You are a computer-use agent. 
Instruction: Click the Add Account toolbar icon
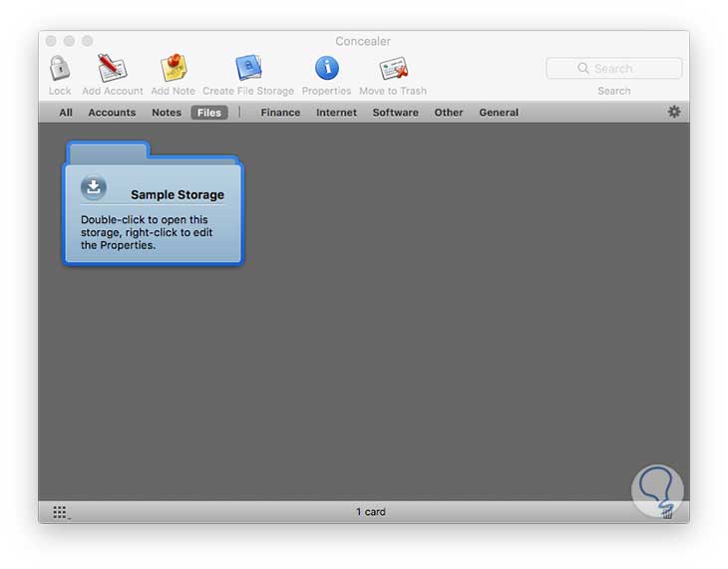[112, 68]
